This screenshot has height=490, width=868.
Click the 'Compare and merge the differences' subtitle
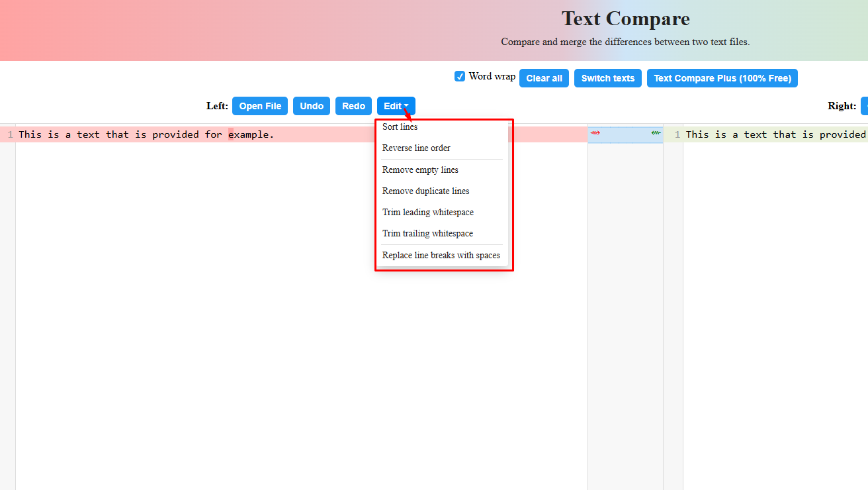click(625, 42)
